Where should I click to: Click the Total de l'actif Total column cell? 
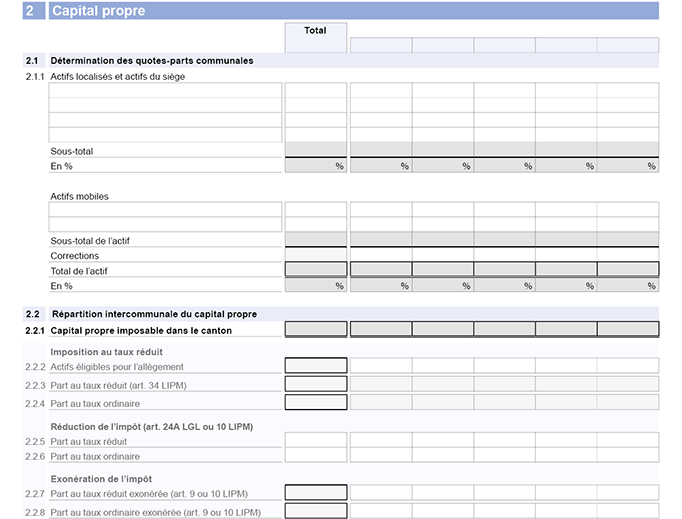coord(315,270)
